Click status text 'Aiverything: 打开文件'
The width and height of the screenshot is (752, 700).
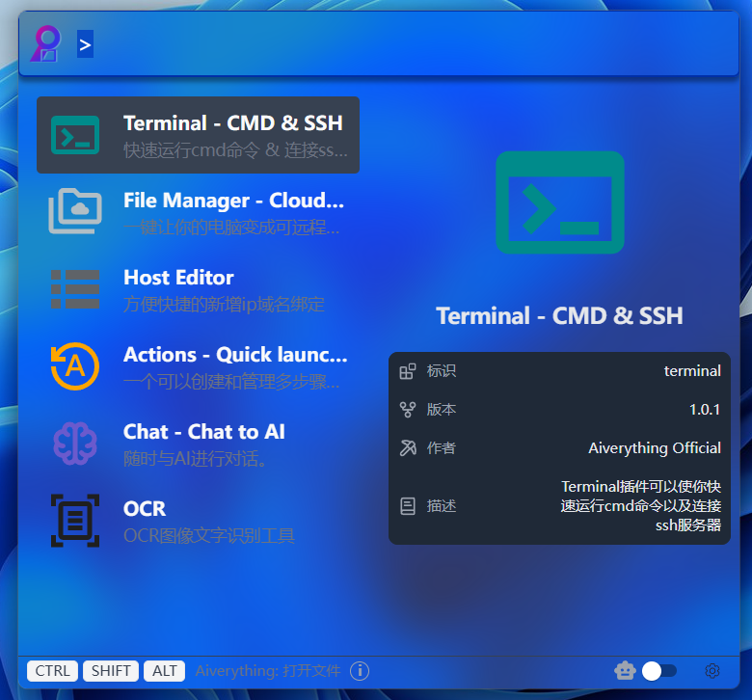pyautogui.click(x=268, y=671)
